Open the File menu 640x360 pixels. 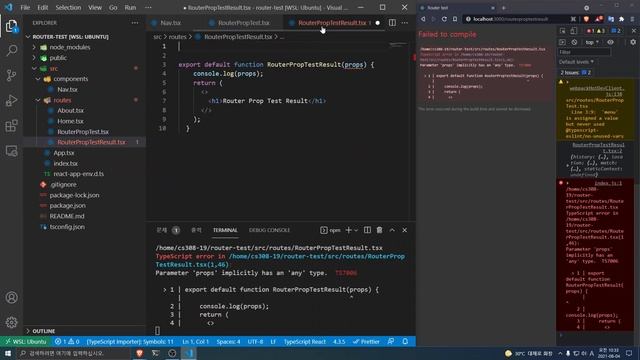click(25, 7)
